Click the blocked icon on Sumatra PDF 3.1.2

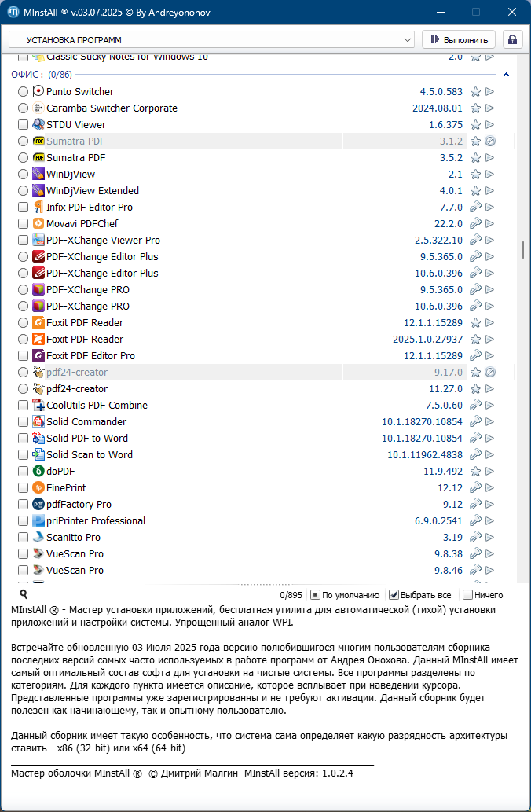[x=490, y=141]
